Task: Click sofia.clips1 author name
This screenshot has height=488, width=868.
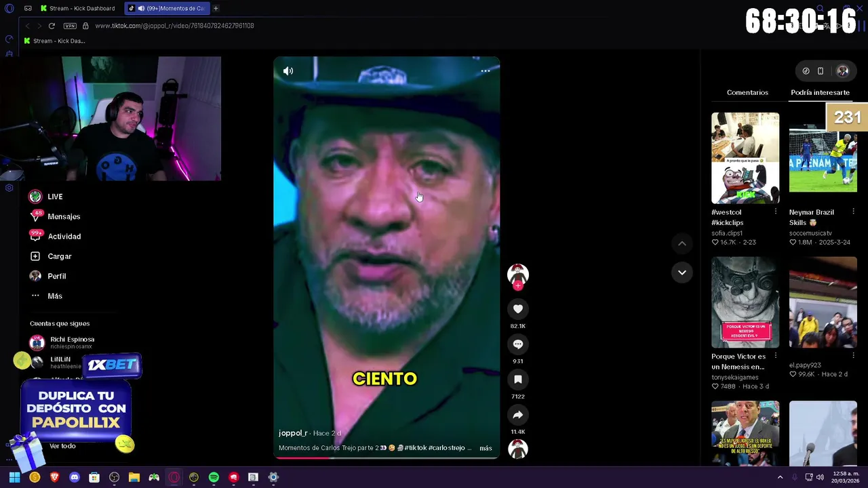Action: tap(727, 233)
